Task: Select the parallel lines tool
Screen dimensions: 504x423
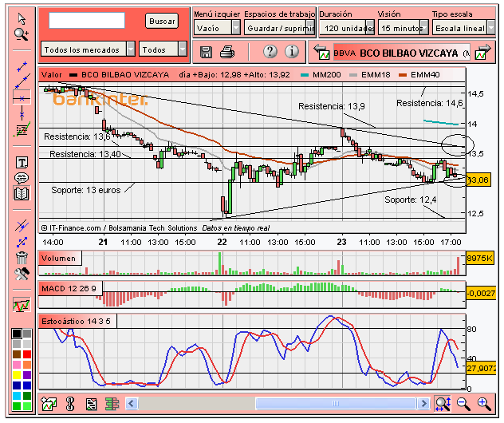Action: pos(22,226)
